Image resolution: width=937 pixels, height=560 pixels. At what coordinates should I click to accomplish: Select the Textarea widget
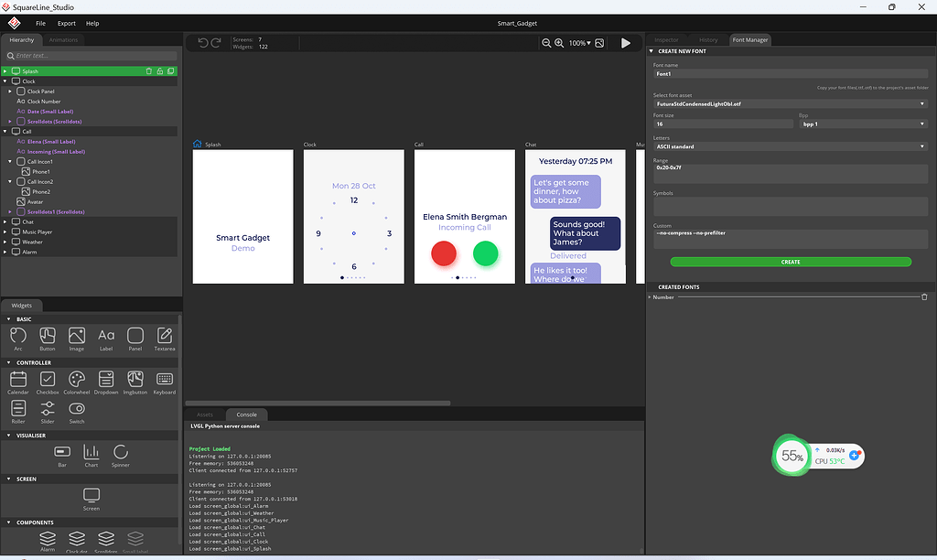(165, 339)
